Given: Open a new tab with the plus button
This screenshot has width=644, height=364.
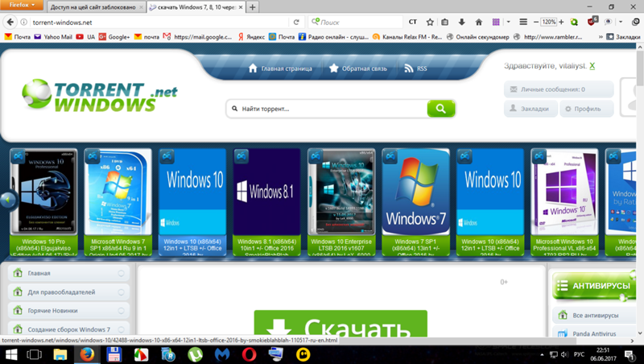Looking at the screenshot, I should click(252, 7).
